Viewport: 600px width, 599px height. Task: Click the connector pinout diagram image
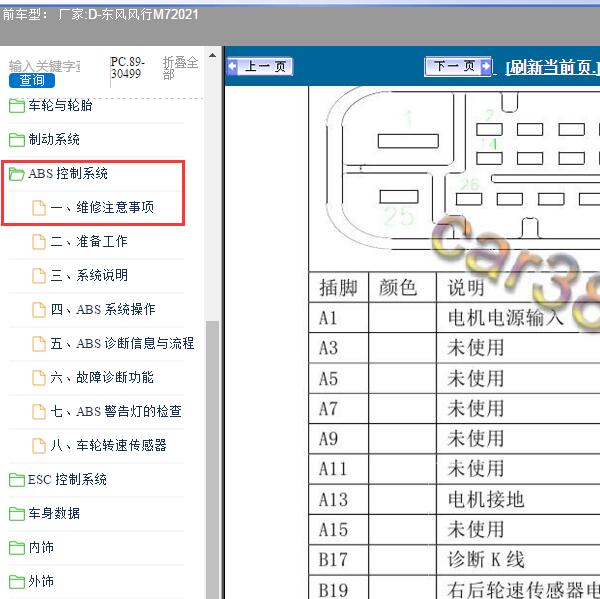click(x=461, y=168)
